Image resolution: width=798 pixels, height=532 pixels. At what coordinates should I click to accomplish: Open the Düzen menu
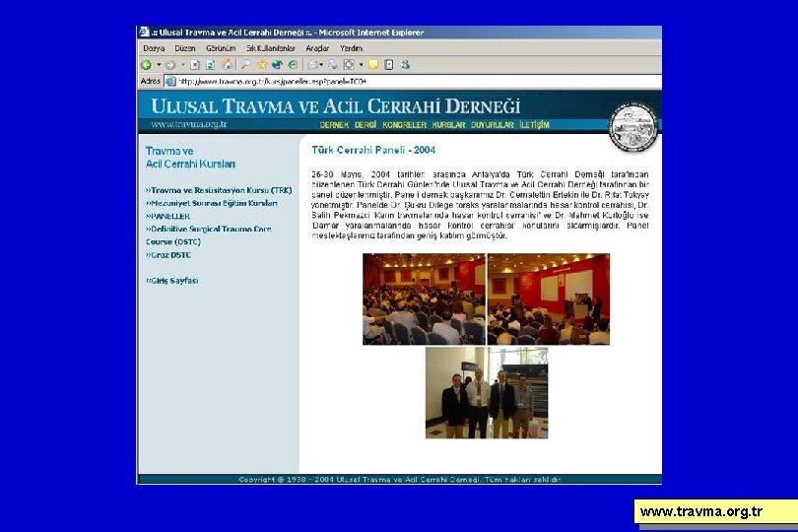pos(185,48)
